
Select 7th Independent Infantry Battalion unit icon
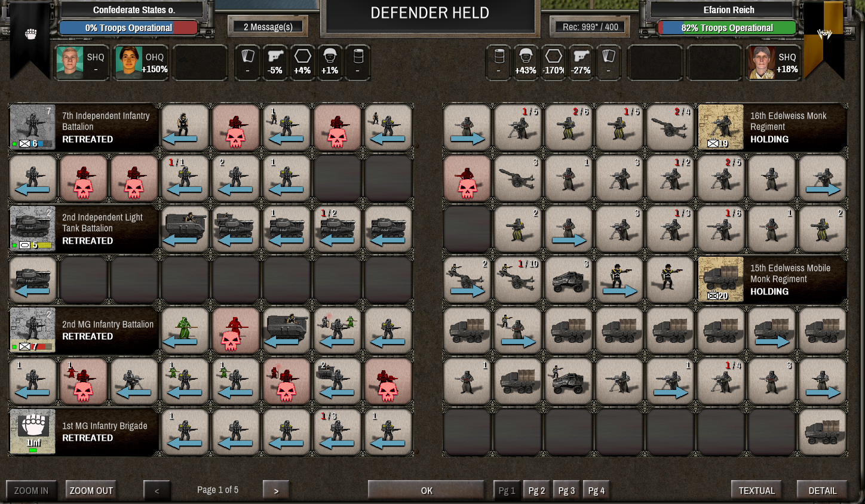tap(33, 127)
